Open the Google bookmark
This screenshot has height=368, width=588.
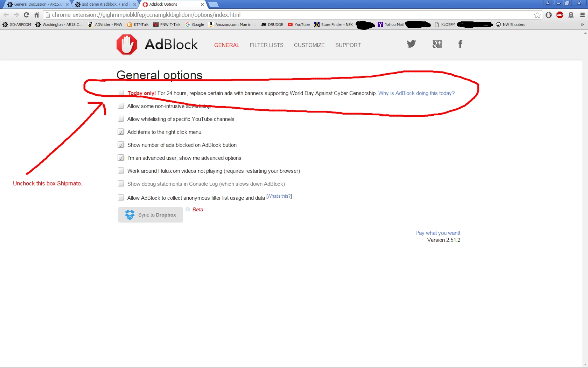pyautogui.click(x=195, y=25)
